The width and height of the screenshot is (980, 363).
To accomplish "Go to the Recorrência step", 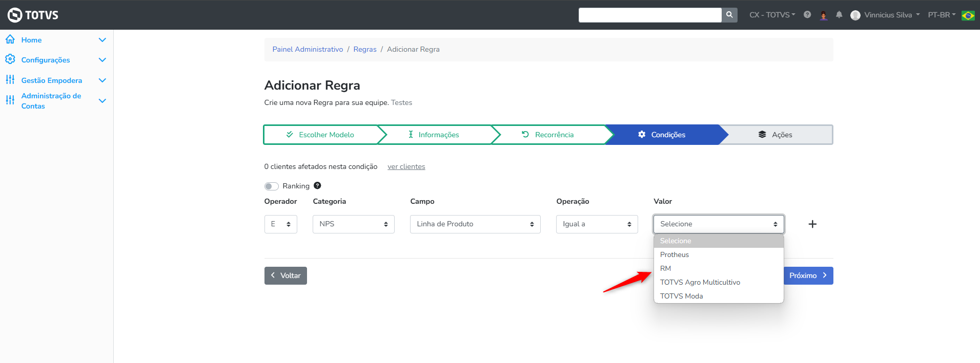I will [548, 135].
